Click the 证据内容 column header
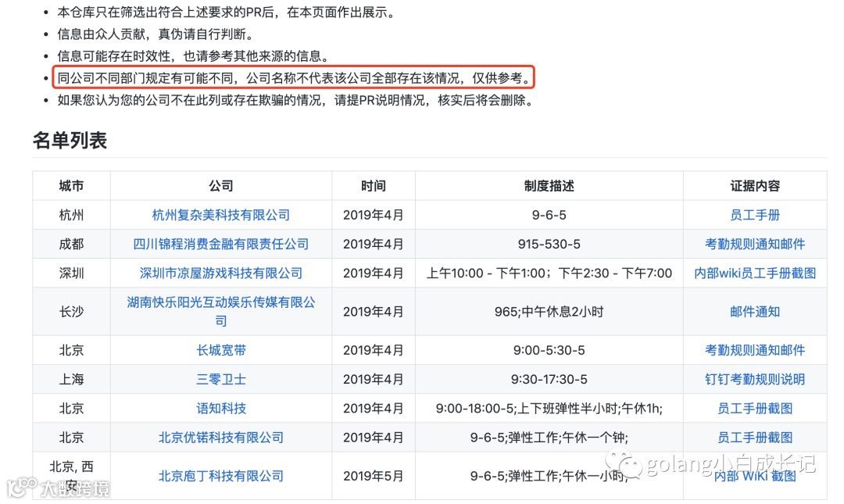Screen dimensions: 844x504 click(x=755, y=186)
